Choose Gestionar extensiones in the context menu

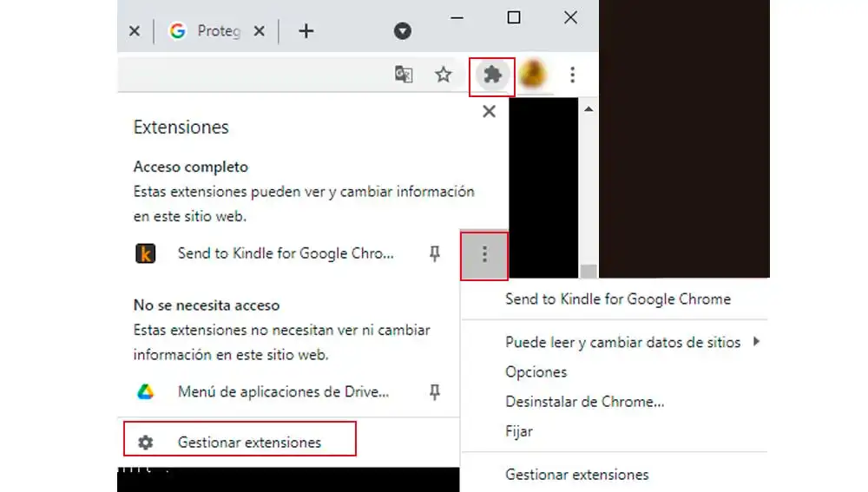(577, 475)
